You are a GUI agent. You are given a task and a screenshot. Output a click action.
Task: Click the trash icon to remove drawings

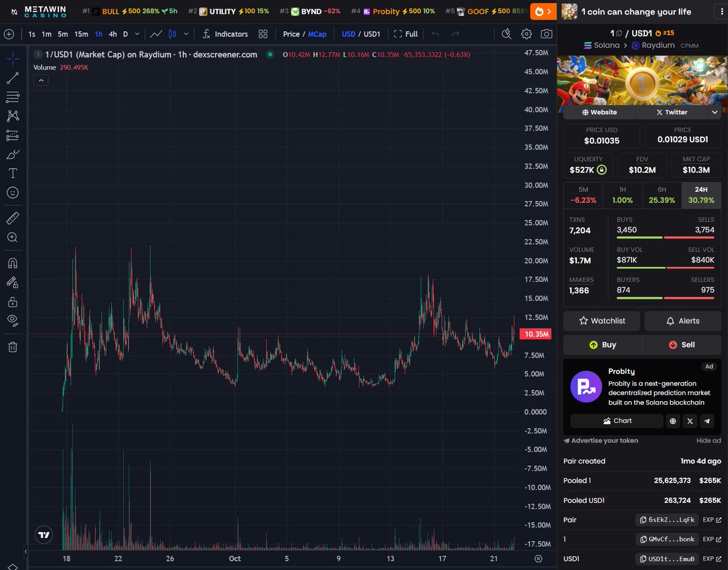pyautogui.click(x=13, y=347)
